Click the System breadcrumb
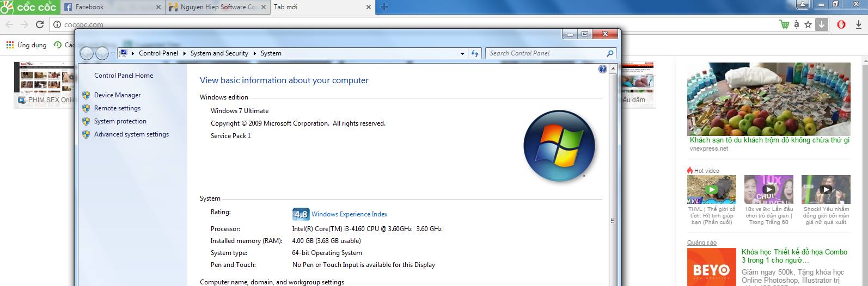 [271, 53]
